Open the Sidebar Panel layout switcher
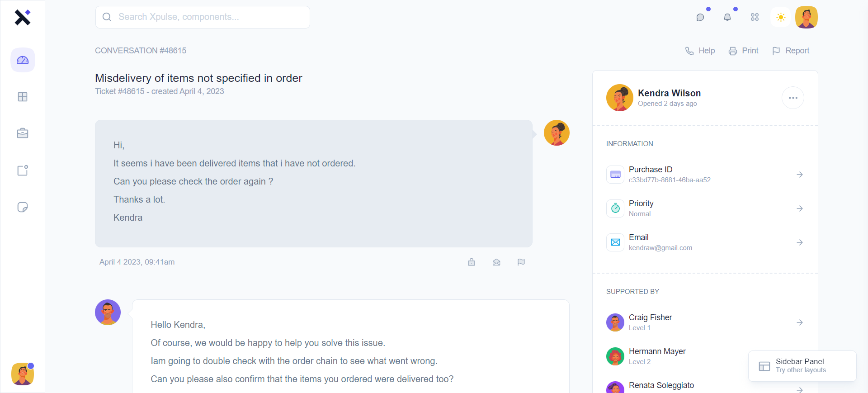Viewport: 868px width, 393px height. coord(802,366)
